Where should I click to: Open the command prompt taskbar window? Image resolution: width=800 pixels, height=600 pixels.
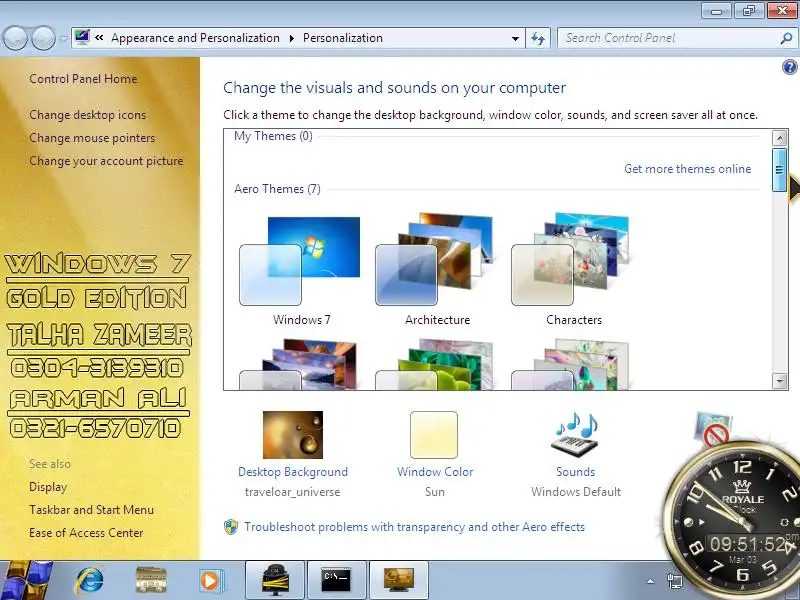point(336,580)
